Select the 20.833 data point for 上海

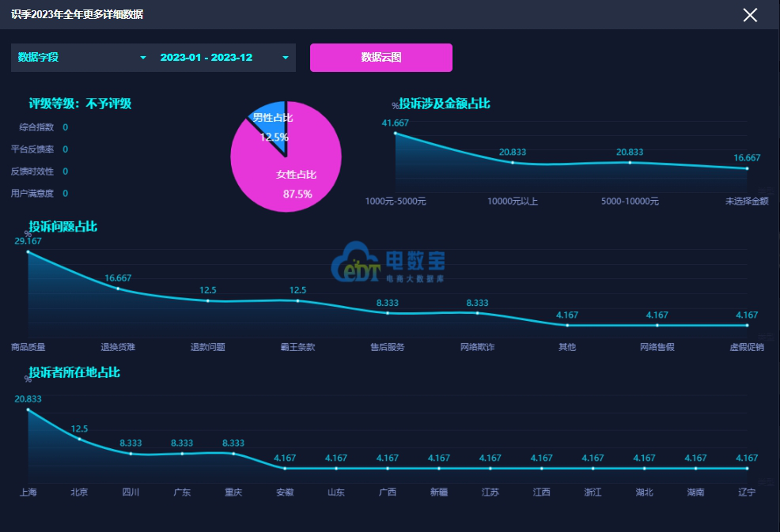tap(28, 409)
